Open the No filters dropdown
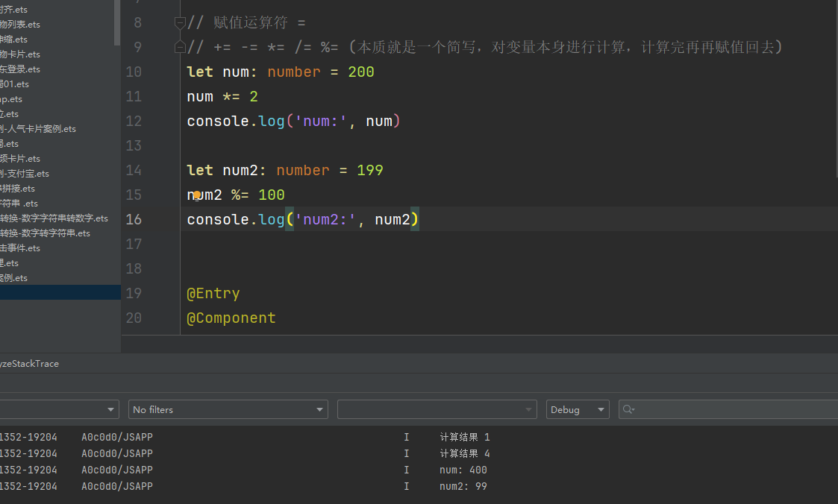838x504 pixels. [228, 409]
